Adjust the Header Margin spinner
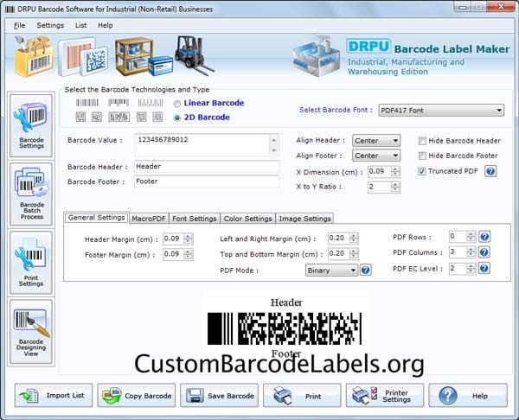This screenshot has width=519, height=420. [188, 239]
